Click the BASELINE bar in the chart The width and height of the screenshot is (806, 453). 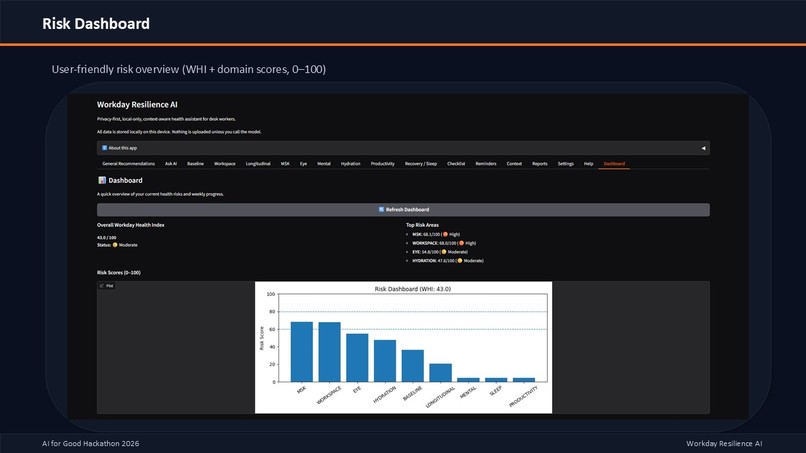(x=413, y=366)
